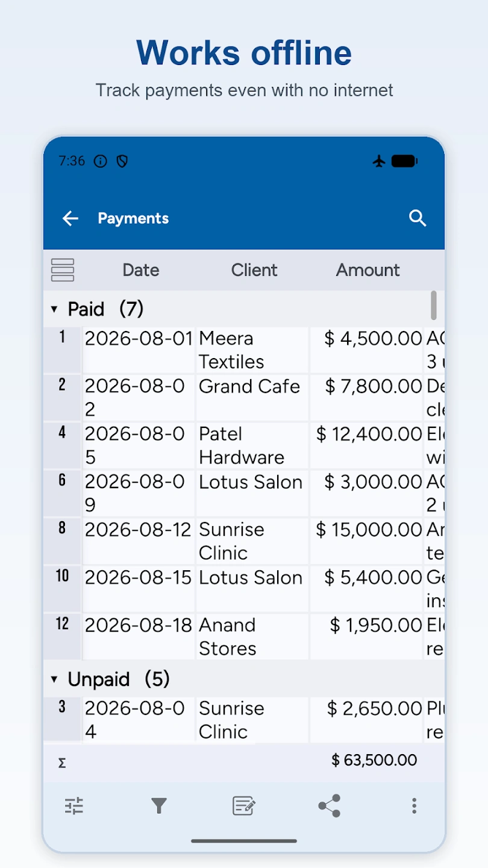Tap the stacked rows view icon

tap(63, 270)
